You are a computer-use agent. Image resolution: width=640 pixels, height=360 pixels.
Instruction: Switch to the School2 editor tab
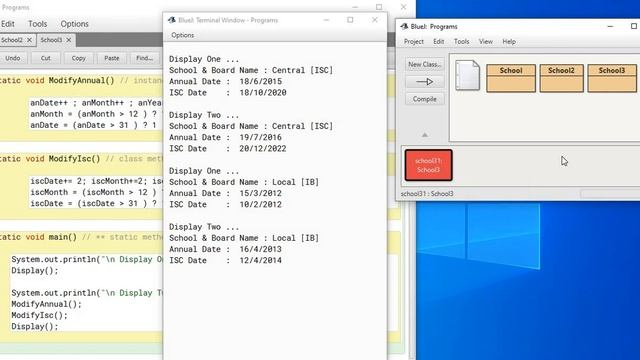coord(12,40)
